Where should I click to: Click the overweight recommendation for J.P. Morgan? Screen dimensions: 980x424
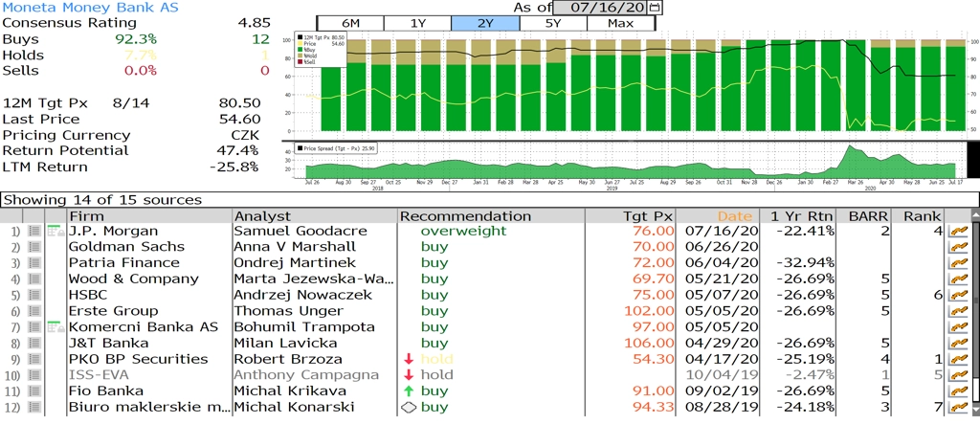[463, 231]
